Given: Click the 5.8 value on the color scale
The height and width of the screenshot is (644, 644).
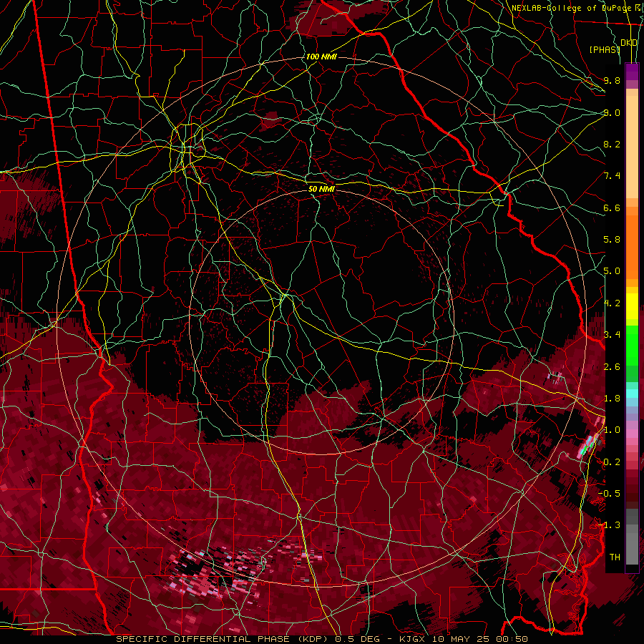Looking at the screenshot, I should (612, 240).
